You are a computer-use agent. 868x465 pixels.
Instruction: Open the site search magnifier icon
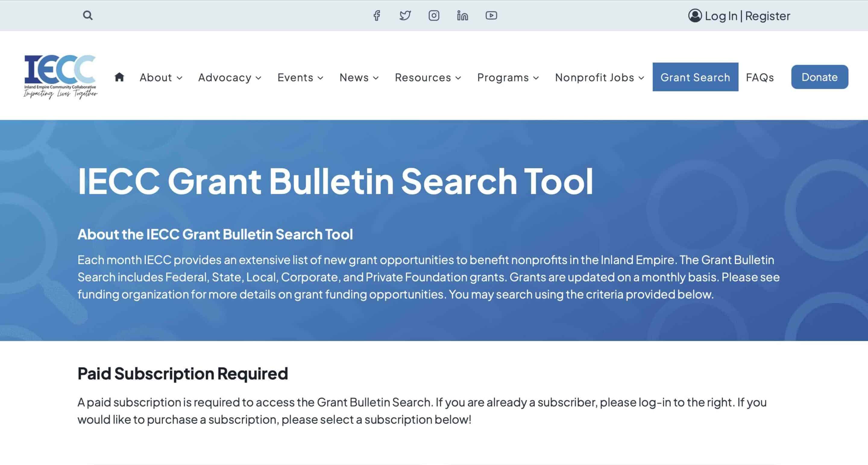tap(88, 15)
